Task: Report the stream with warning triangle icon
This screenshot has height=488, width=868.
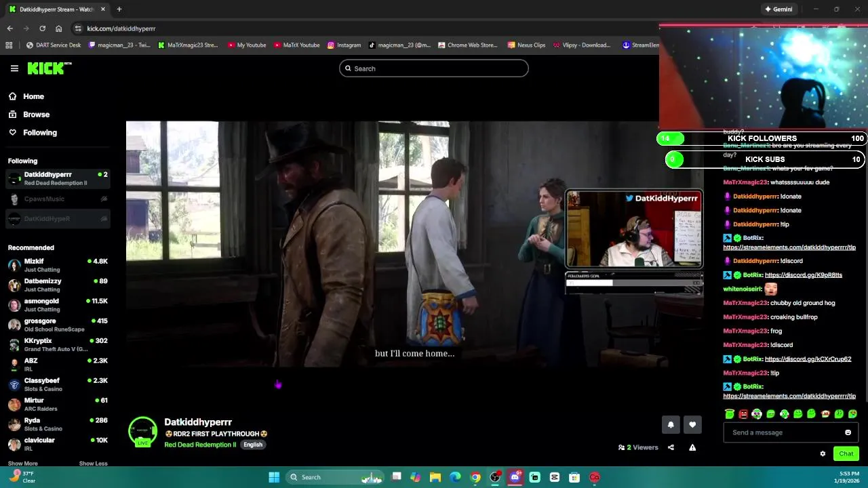Action: (x=692, y=447)
